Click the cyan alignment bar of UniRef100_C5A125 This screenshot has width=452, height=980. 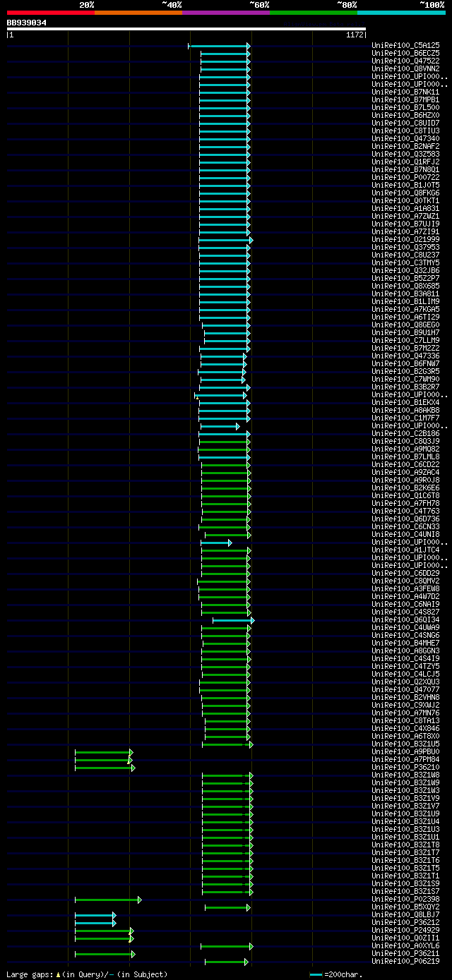[219, 46]
